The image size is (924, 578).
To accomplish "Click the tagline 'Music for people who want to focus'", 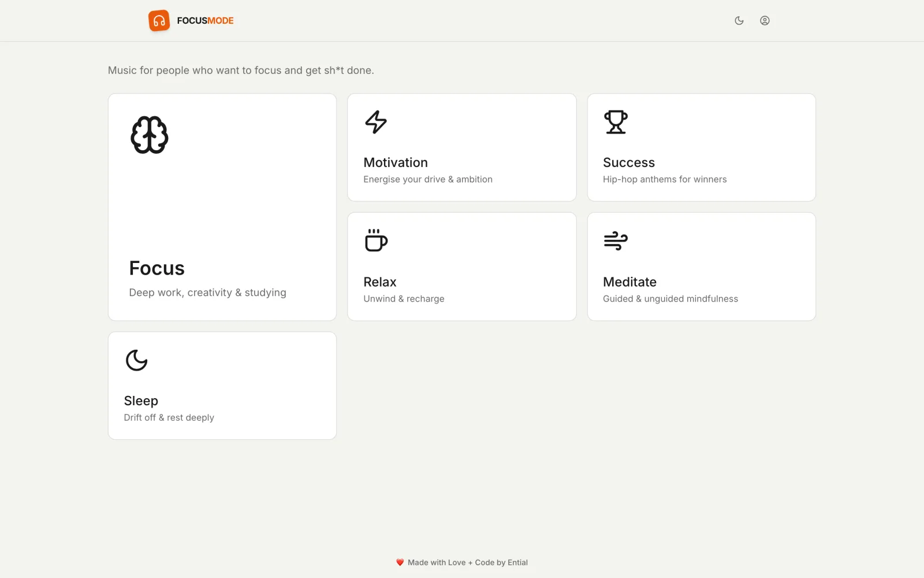I will point(241,71).
